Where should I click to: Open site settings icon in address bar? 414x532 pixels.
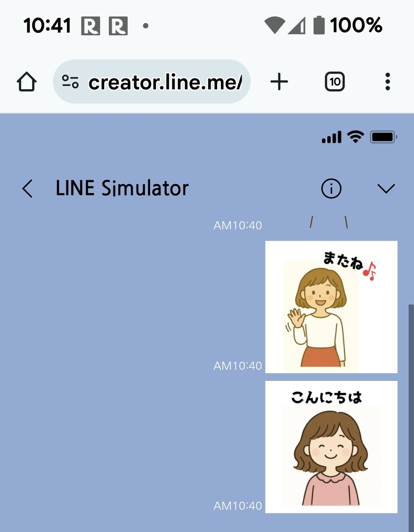(x=70, y=82)
